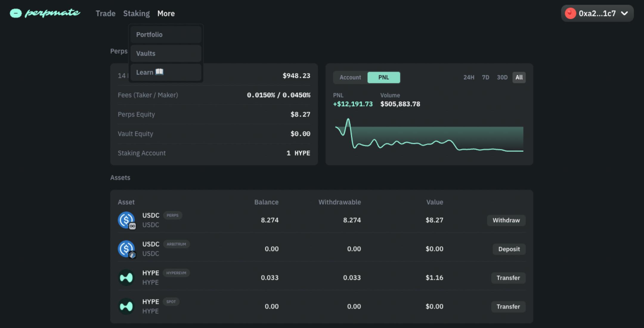This screenshot has height=328, width=644.
Task: Click the Balance column header
Action: click(x=266, y=202)
